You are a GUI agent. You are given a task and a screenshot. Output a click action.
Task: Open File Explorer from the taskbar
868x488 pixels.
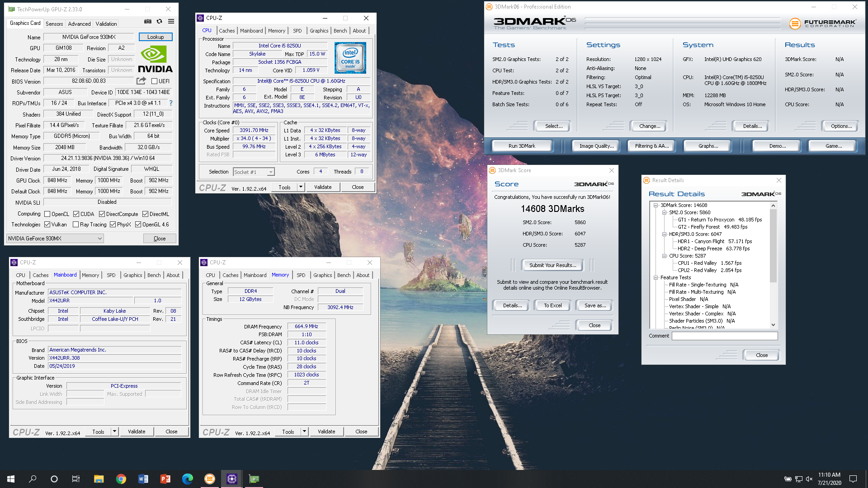pos(99,479)
